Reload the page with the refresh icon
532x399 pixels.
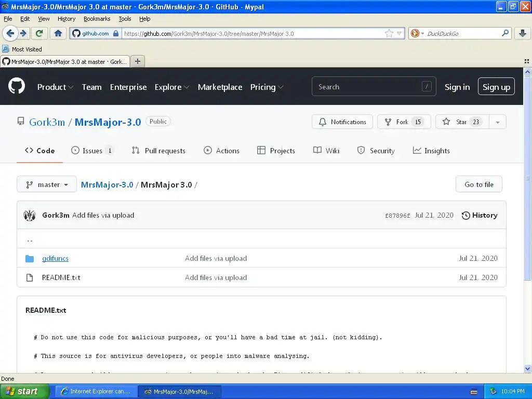point(39,33)
